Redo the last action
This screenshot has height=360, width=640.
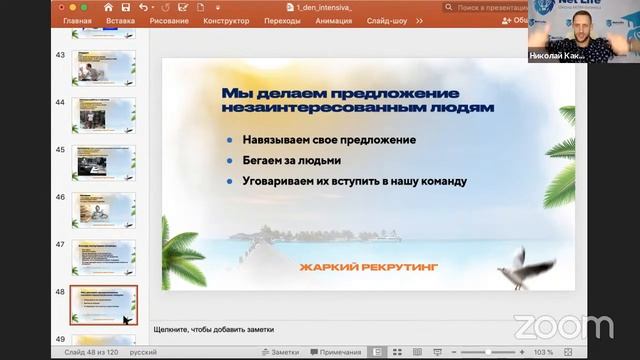click(165, 7)
